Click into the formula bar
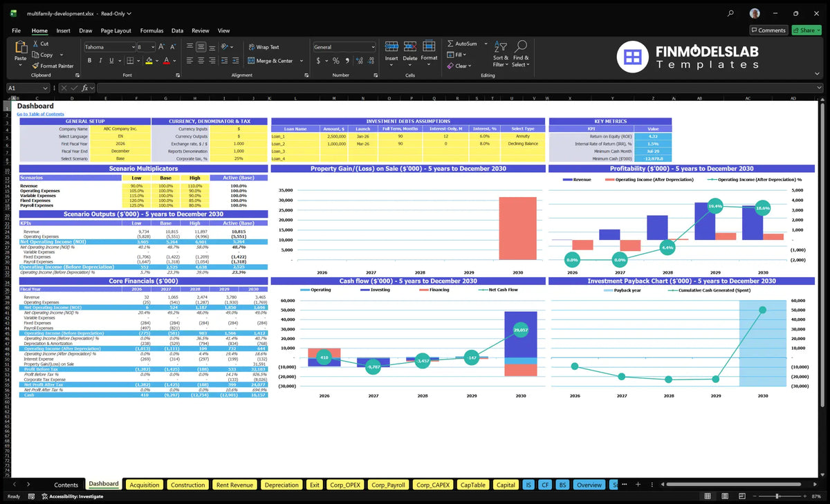Viewport: 830px width, 504px height. point(460,88)
